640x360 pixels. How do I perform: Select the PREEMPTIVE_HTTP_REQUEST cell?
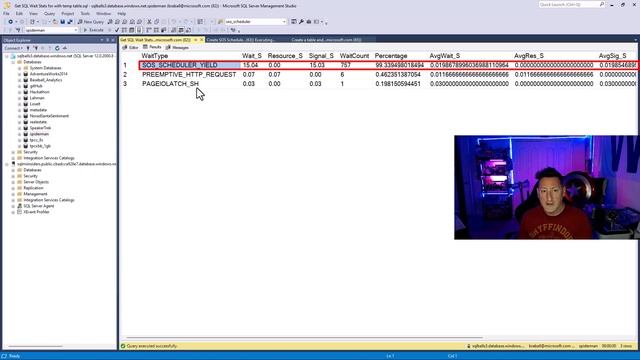click(189, 75)
